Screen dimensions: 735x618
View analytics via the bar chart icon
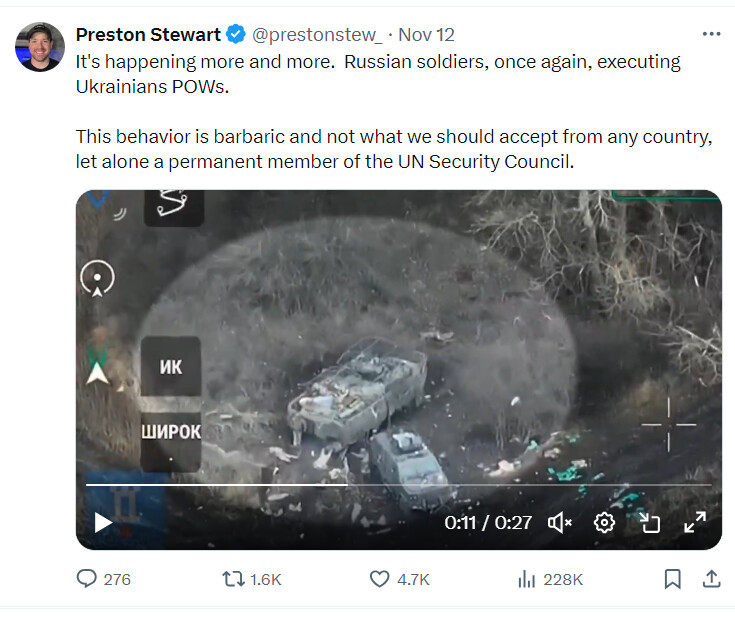tap(526, 579)
